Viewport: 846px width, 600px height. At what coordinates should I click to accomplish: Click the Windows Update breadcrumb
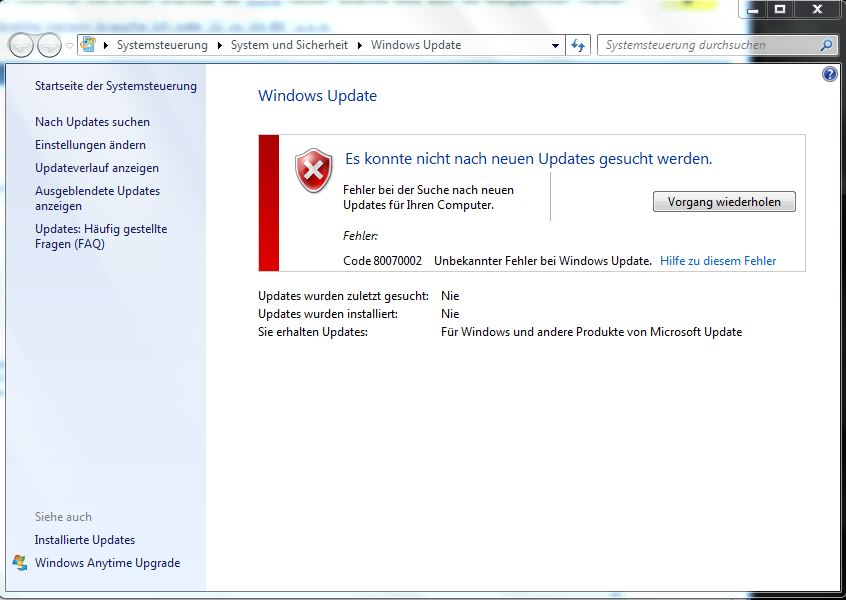point(416,45)
